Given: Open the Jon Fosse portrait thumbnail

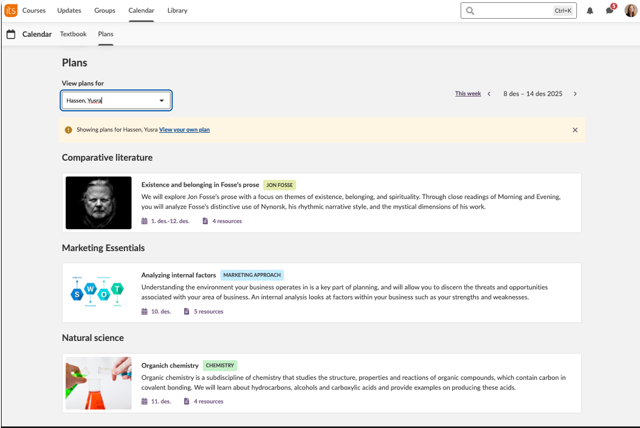Looking at the screenshot, I should point(98,203).
